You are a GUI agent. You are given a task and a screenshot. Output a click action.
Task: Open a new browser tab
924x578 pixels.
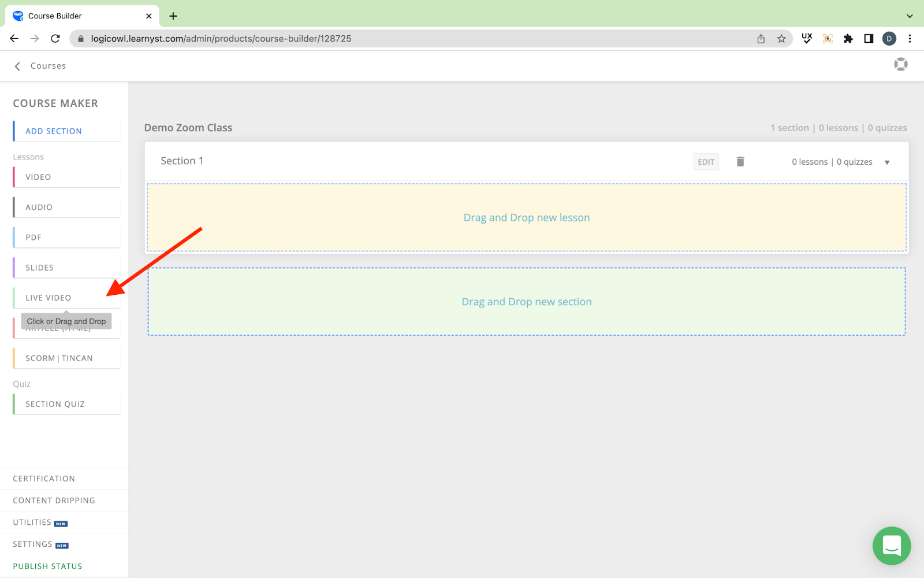pos(173,16)
